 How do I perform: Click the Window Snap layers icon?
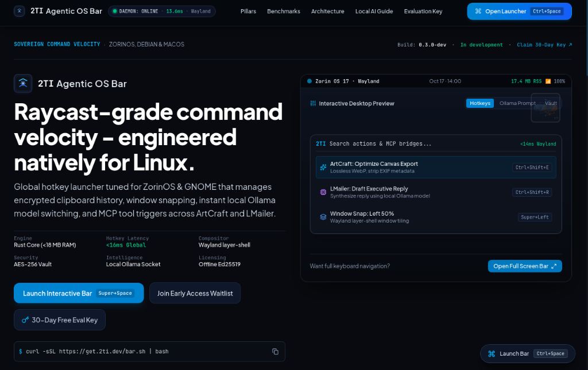[x=323, y=217]
